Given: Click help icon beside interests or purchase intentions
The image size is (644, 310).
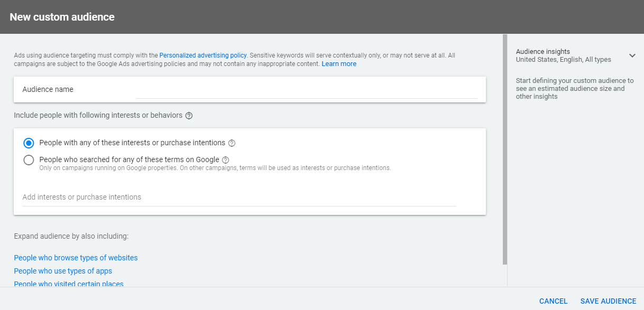Looking at the screenshot, I should 232,143.
